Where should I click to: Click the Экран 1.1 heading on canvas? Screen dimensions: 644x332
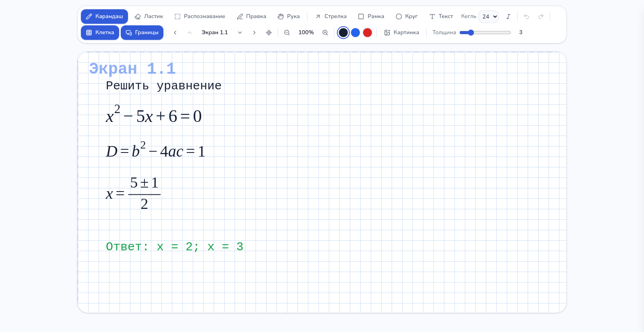point(132,68)
